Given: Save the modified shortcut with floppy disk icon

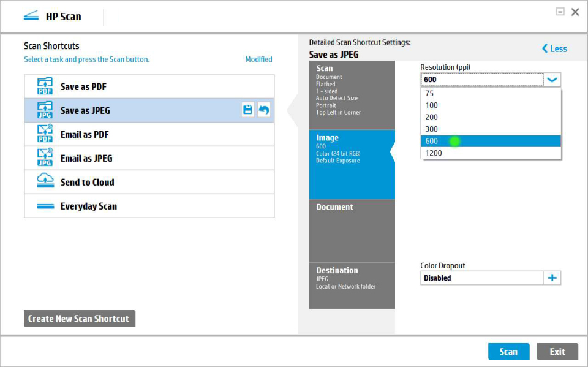Looking at the screenshot, I should pyautogui.click(x=247, y=110).
